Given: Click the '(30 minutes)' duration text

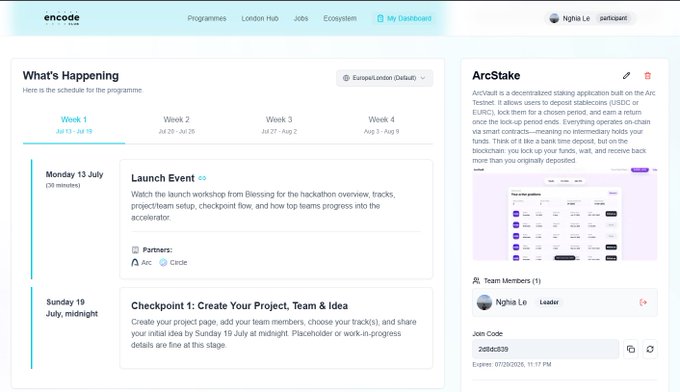Looking at the screenshot, I should 63,185.
